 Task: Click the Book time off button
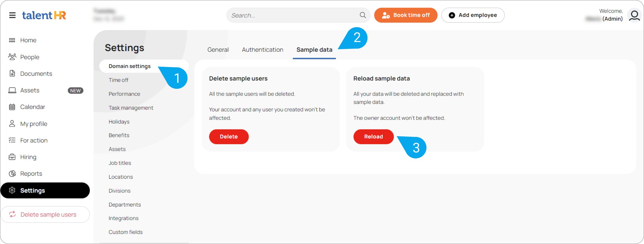click(x=406, y=15)
